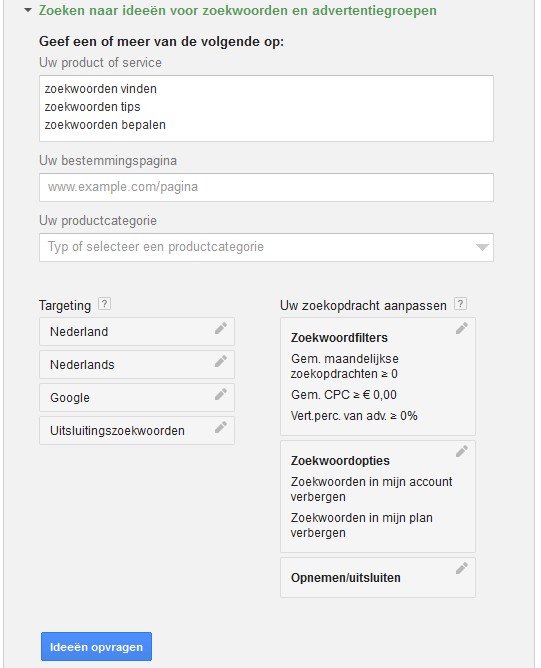This screenshot has width=541, height=668.
Task: Edit the Nederland location pencil icon
Action: point(221,328)
